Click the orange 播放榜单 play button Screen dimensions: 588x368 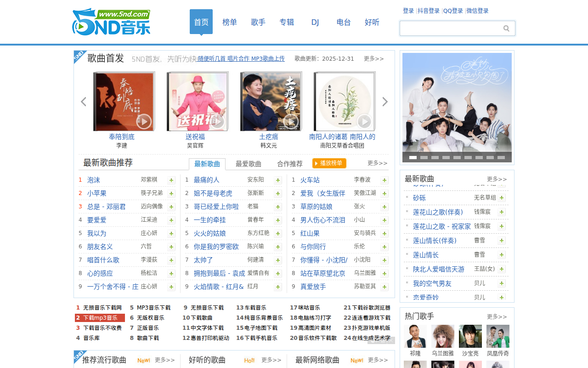pos(329,163)
